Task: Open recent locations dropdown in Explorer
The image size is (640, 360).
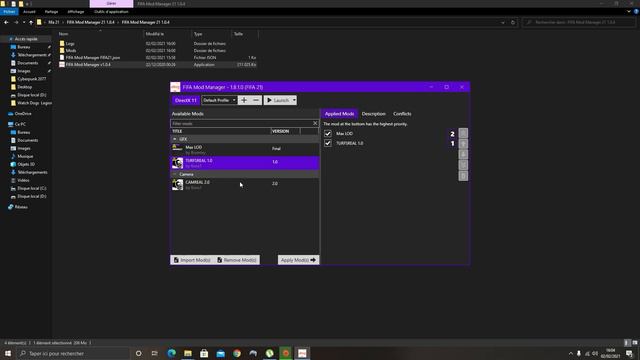Action: (x=24, y=22)
